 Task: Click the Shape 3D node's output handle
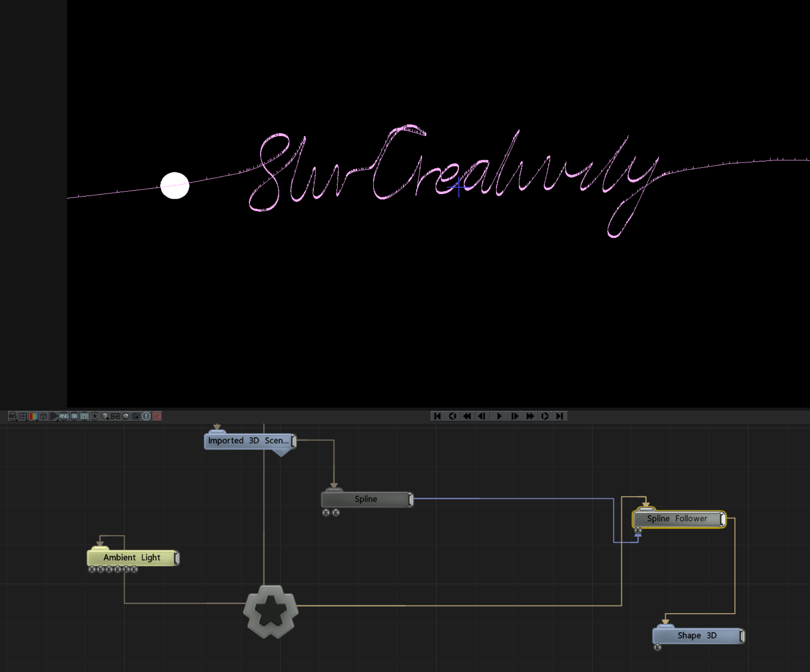click(742, 636)
